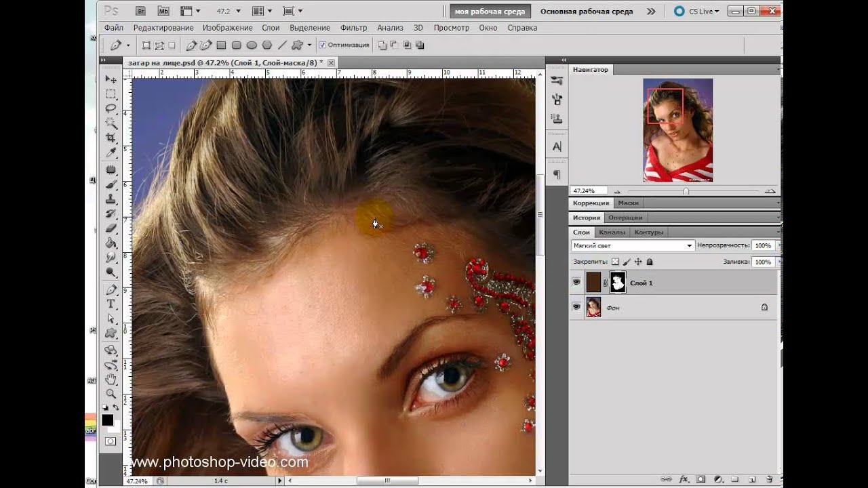Select the Custom Shape tool in toolbox
The width and height of the screenshot is (868, 488).
point(111,333)
